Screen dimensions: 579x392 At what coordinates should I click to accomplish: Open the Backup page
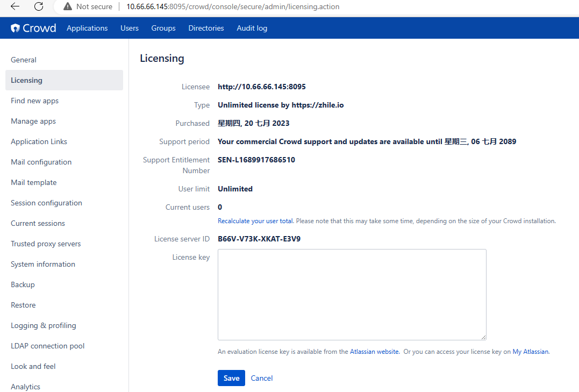23,284
